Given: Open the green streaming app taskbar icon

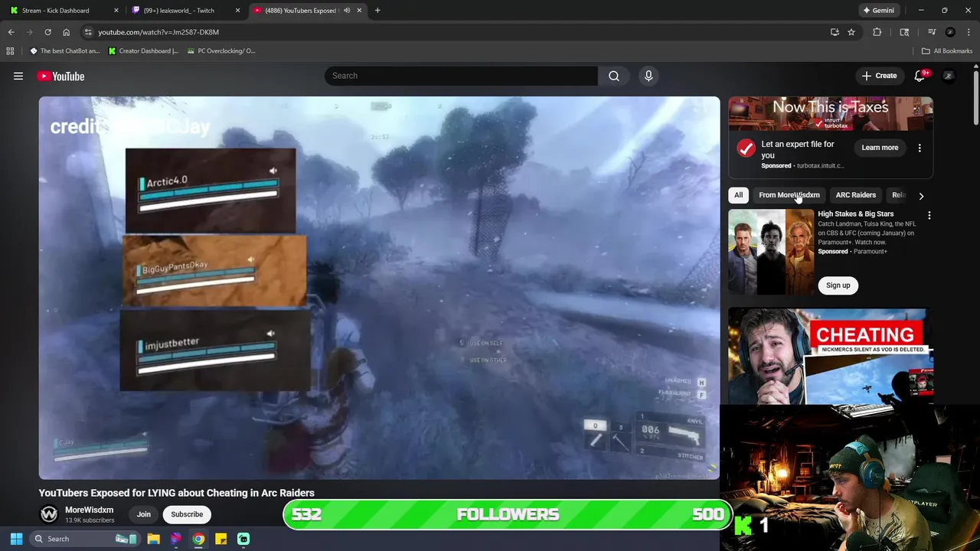Looking at the screenshot, I should (x=243, y=539).
